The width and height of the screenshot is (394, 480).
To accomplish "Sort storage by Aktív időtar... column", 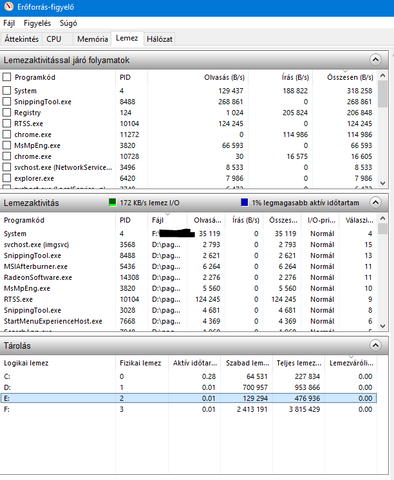I will (x=194, y=363).
